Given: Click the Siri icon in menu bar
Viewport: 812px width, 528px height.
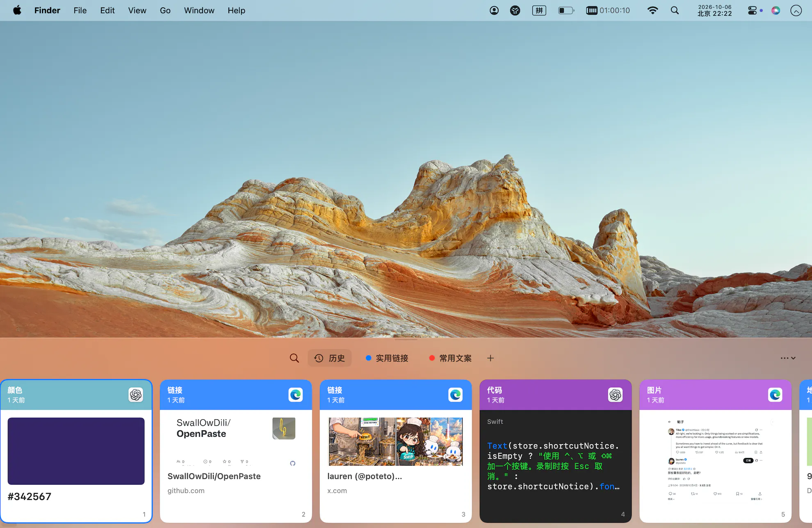Looking at the screenshot, I should click(776, 10).
